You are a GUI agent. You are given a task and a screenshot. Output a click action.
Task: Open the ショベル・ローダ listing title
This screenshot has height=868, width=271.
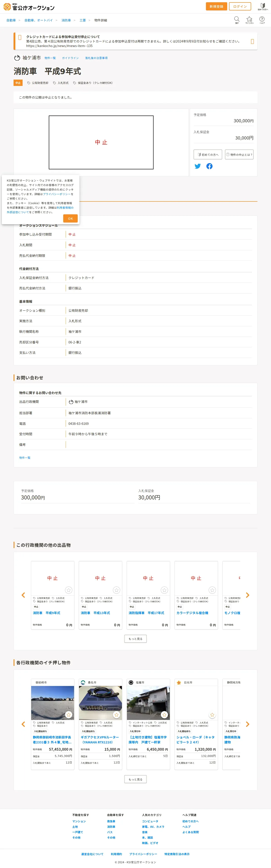195,740
